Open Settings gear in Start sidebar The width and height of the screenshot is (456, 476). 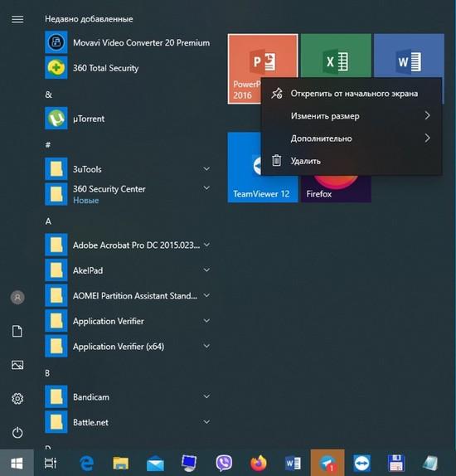click(17, 398)
